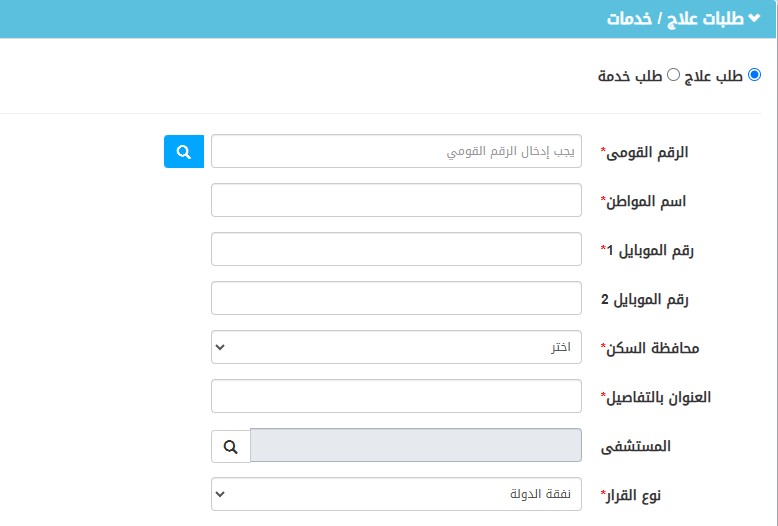Click the اسم المواطن text field
This screenshot has height=526, width=778.
coord(396,200)
